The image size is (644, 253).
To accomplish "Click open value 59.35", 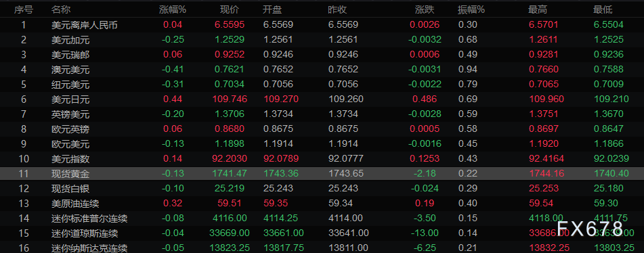I will (x=275, y=203).
